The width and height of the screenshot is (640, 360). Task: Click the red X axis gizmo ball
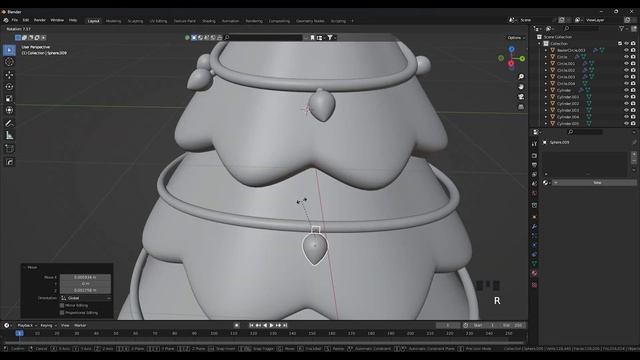coord(511,64)
